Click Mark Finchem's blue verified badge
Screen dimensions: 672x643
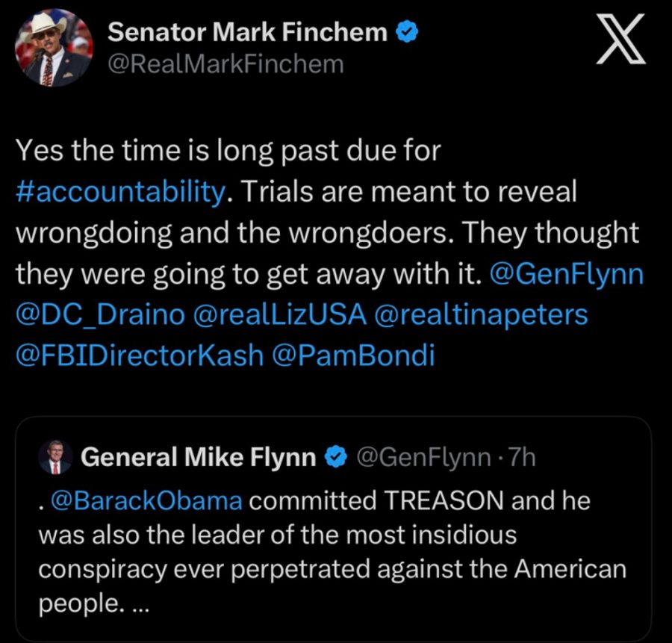(401, 32)
